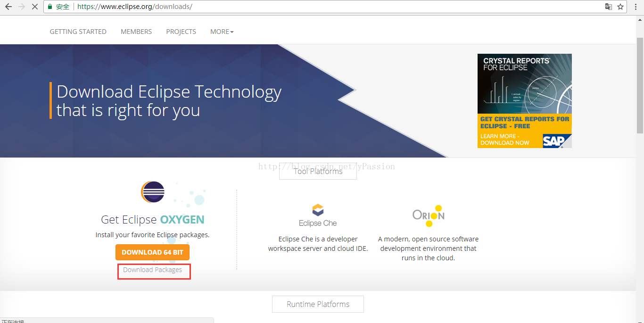The height and width of the screenshot is (323, 644).
Task: Open the Download Packages link
Action: tap(153, 270)
